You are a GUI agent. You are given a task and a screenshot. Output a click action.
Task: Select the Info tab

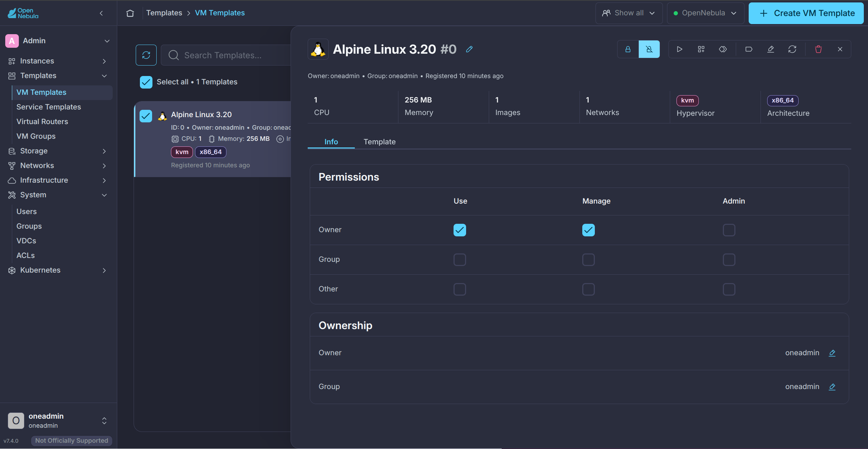click(x=331, y=142)
